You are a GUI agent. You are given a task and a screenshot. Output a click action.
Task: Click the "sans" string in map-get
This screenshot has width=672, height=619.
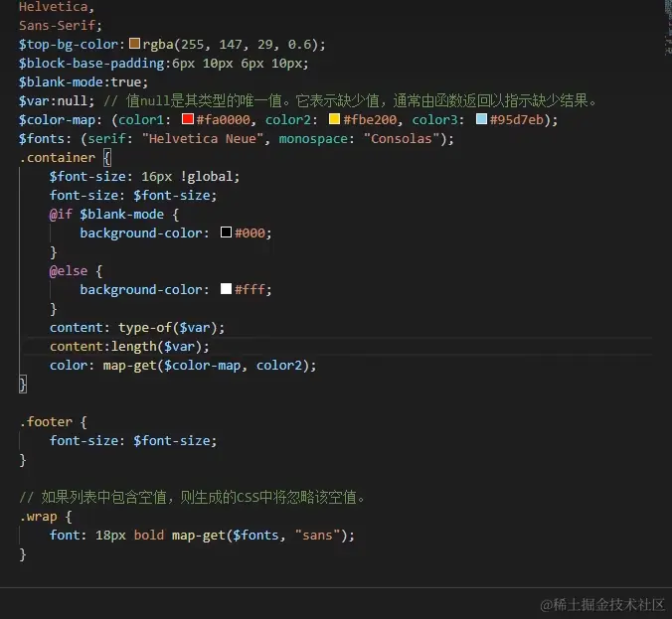pos(317,535)
